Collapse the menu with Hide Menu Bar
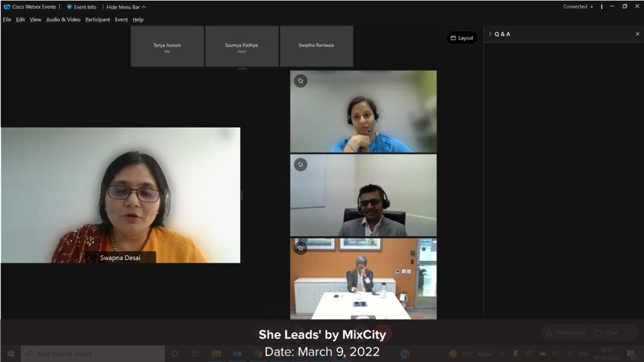This screenshot has height=362, width=644. point(126,7)
